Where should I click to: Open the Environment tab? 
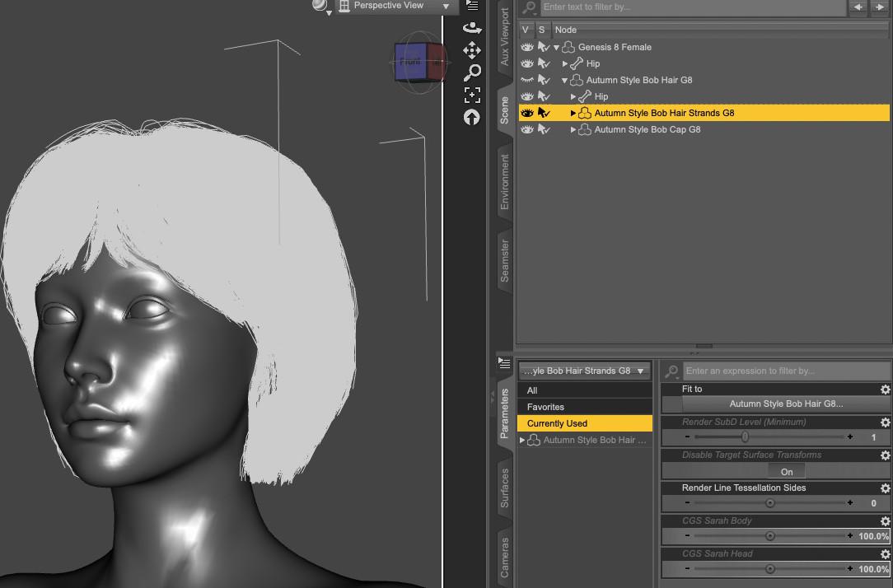[x=505, y=182]
